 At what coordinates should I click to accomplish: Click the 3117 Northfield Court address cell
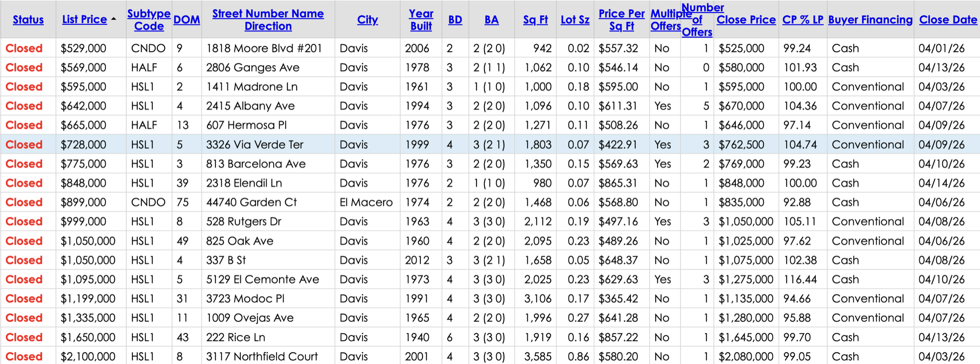point(262,357)
